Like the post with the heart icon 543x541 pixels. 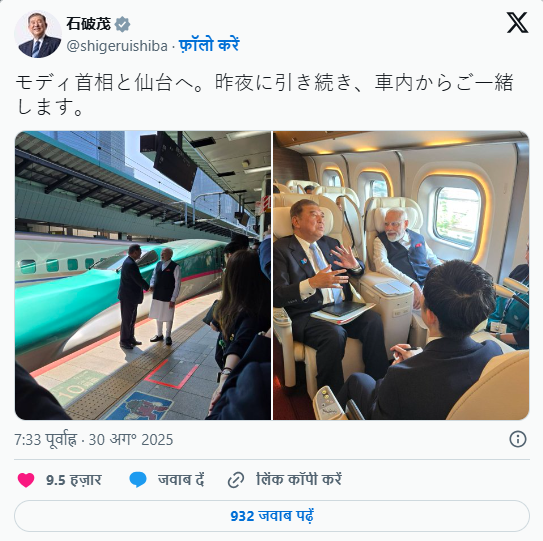click(26, 480)
